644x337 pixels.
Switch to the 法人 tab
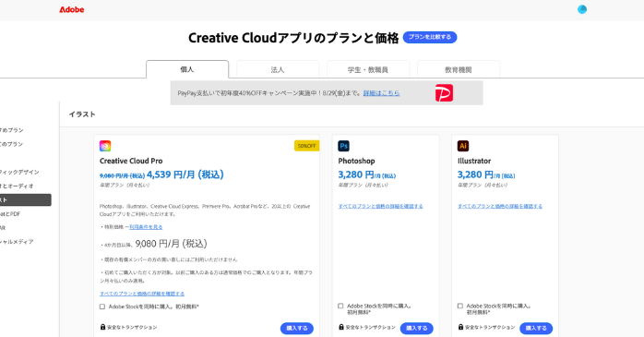[278, 69]
